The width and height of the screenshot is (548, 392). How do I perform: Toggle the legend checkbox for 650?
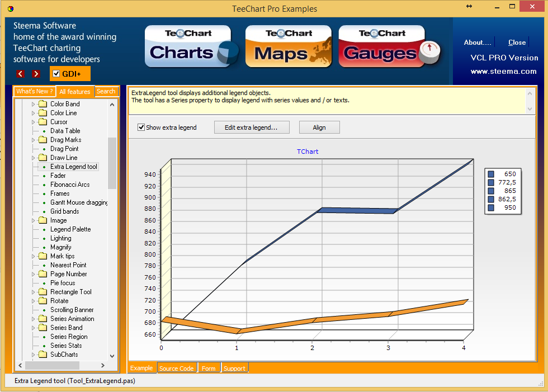pyautogui.click(x=491, y=174)
